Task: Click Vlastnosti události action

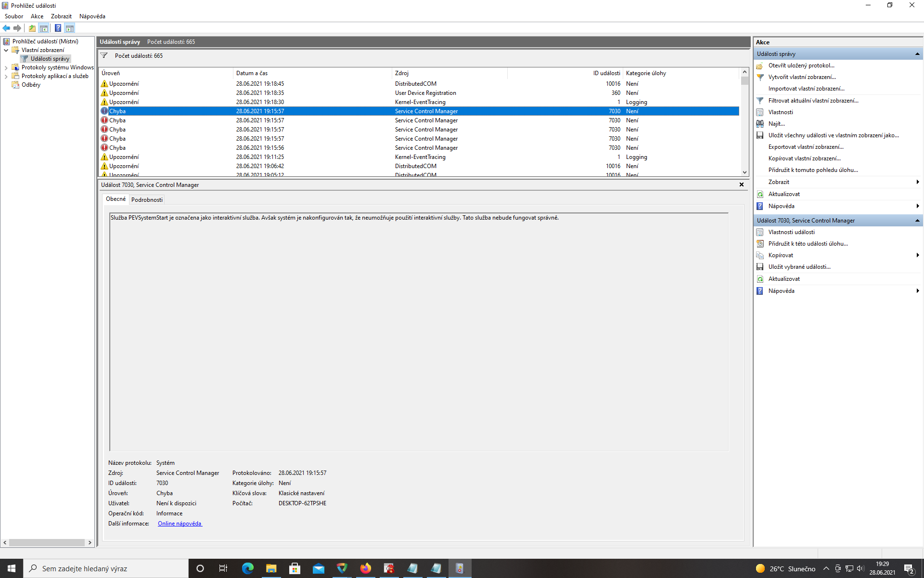Action: point(791,232)
